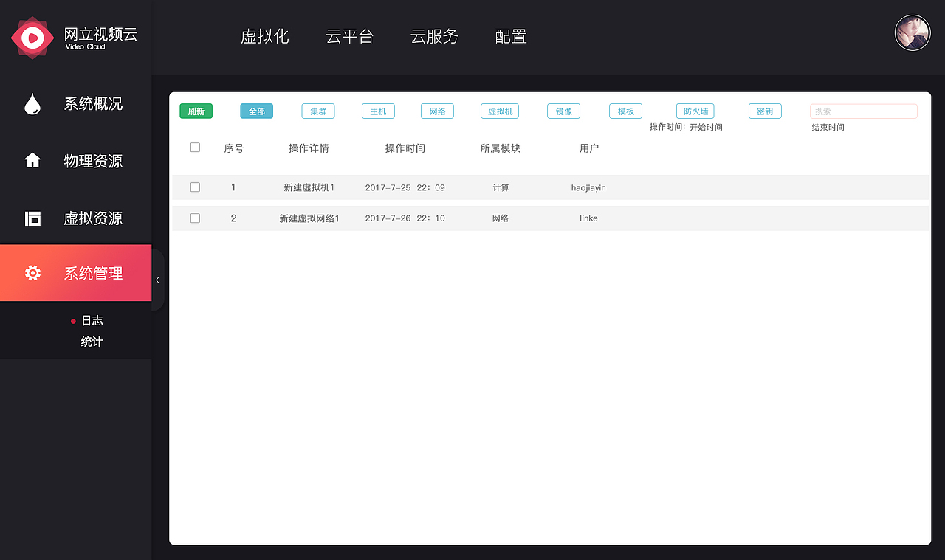Click the Video Cloud logo icon
Viewport: 945px width, 560px height.
point(32,37)
